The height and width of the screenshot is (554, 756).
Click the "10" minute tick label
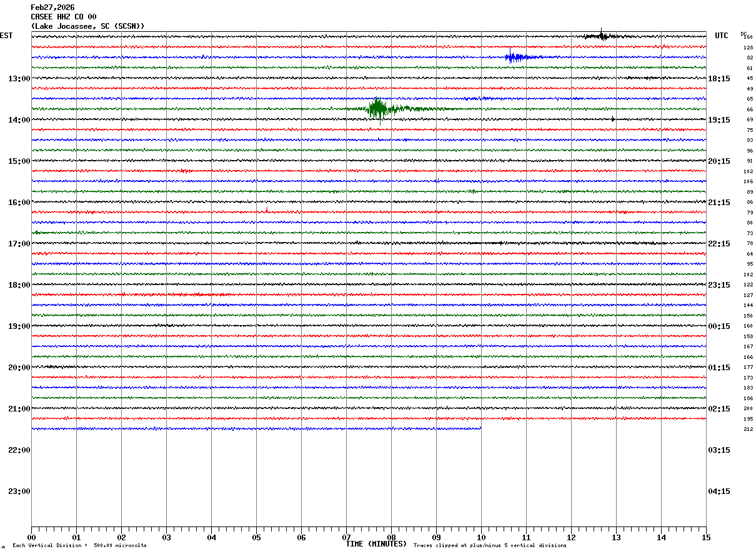(x=481, y=537)
